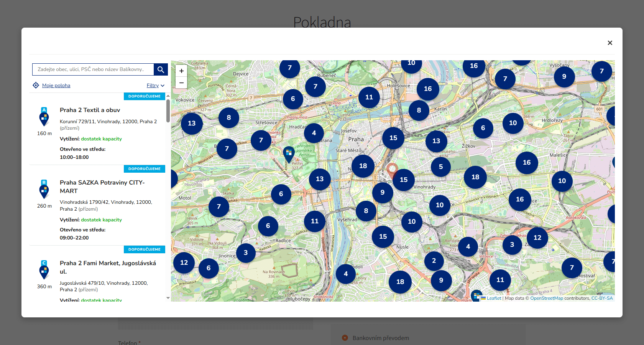Open map cluster 15 near Vinohrady
The width and height of the screenshot is (644, 345).
pyautogui.click(x=404, y=180)
